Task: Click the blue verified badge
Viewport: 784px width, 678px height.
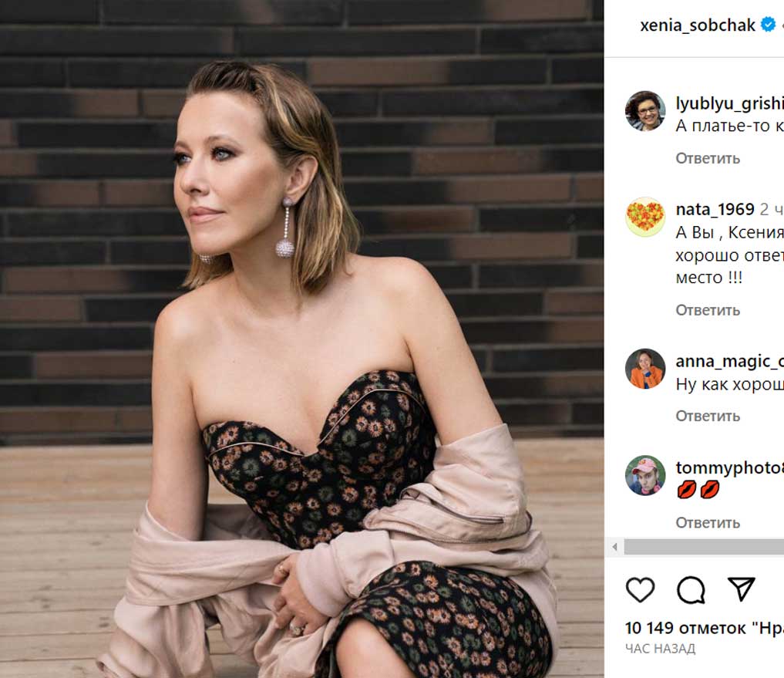Action: click(769, 25)
